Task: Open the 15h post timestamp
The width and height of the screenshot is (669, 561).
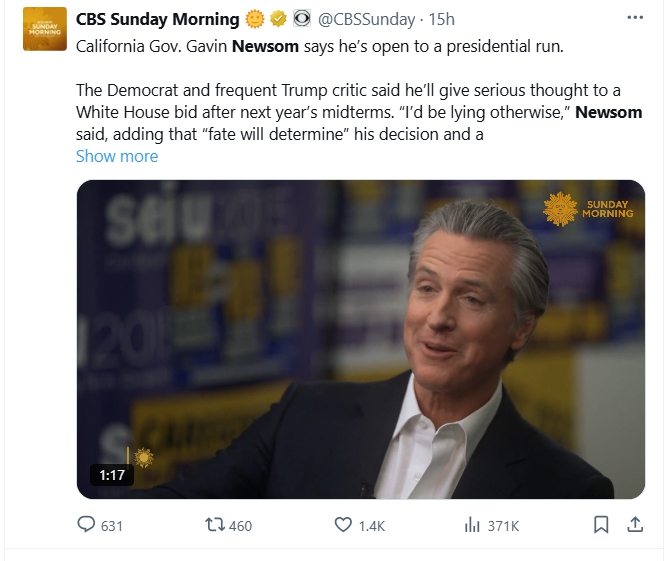Action: pyautogui.click(x=442, y=19)
